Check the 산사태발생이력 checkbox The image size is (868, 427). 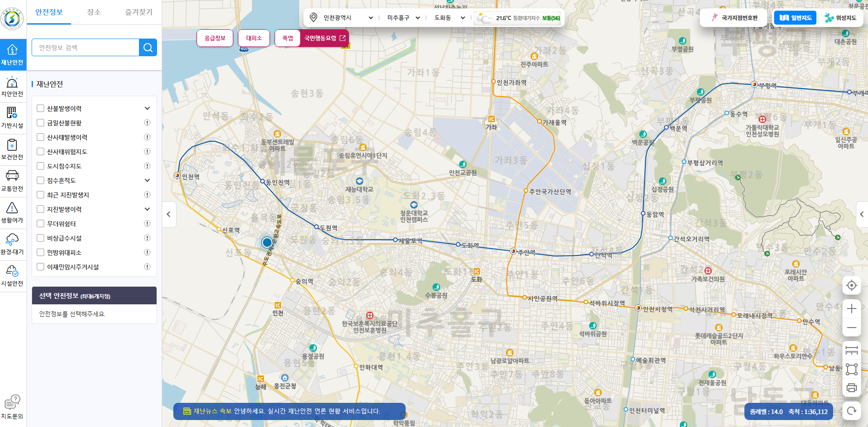tap(40, 137)
